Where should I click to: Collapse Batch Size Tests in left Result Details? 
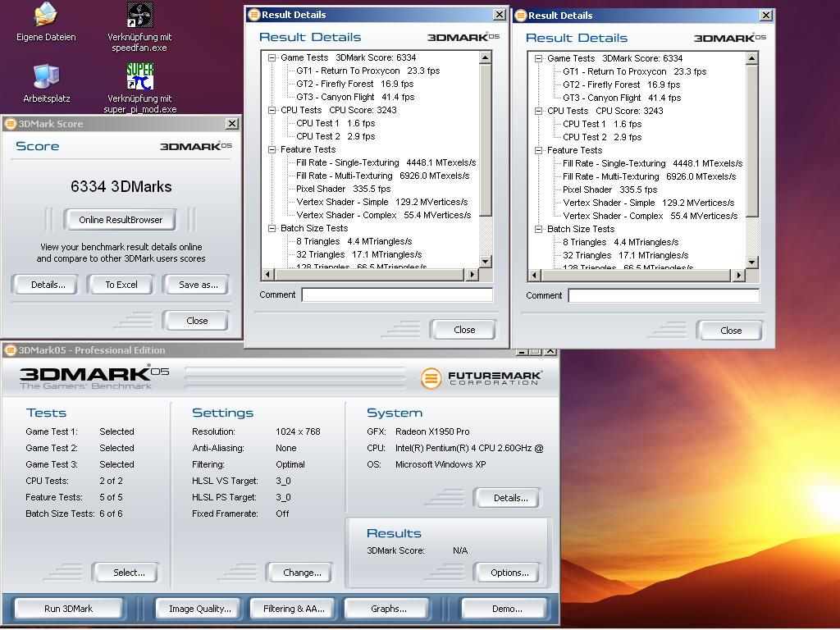pos(272,228)
